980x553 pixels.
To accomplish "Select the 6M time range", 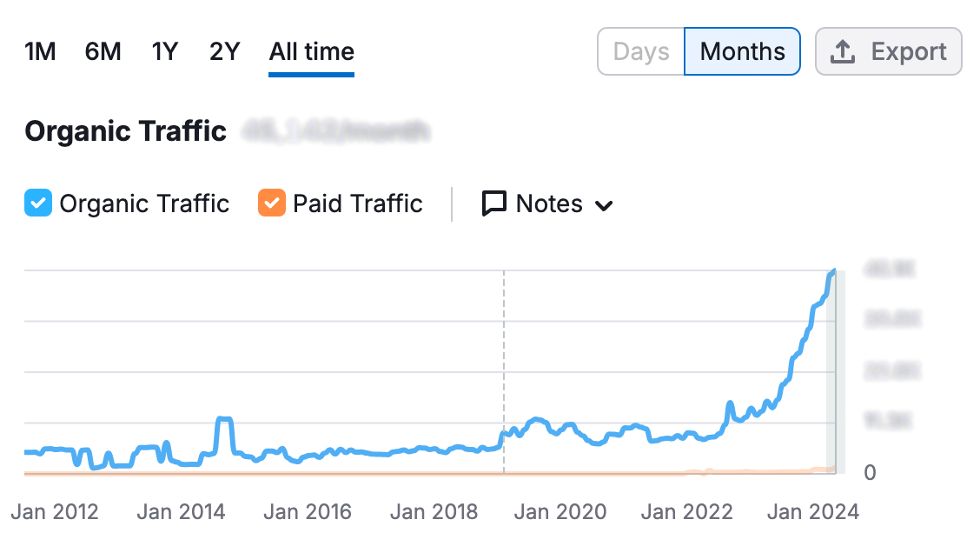I will [103, 51].
